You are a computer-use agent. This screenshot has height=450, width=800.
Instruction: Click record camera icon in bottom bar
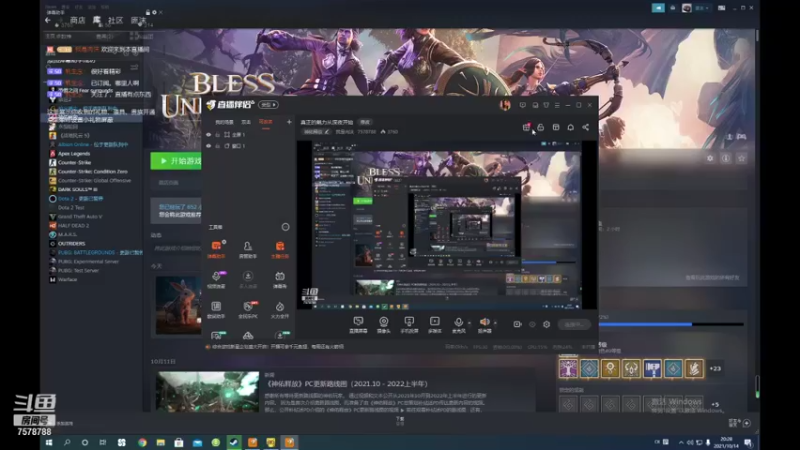(517, 324)
